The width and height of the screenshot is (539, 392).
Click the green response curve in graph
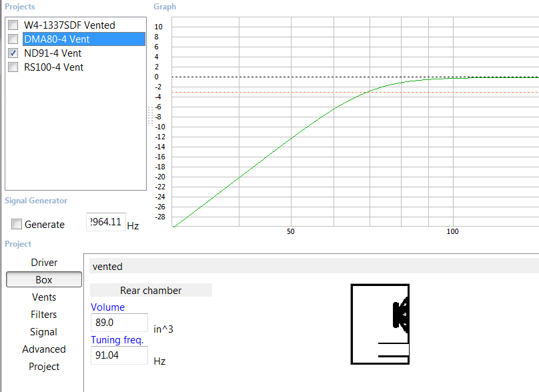point(291,138)
